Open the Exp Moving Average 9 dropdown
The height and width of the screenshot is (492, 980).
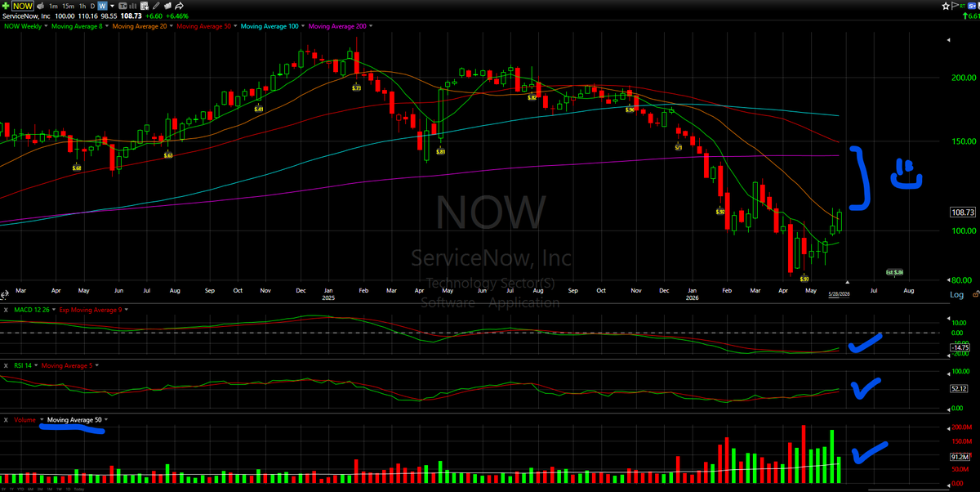pyautogui.click(x=127, y=310)
